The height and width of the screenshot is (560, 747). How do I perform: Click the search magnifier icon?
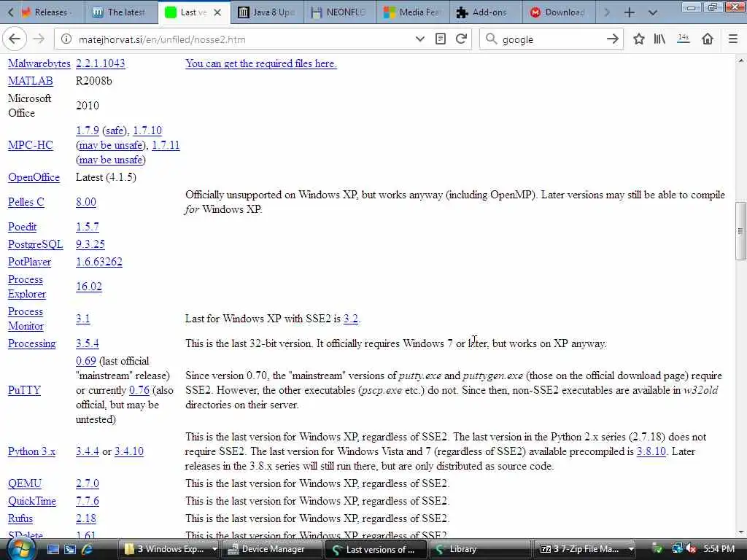point(491,39)
